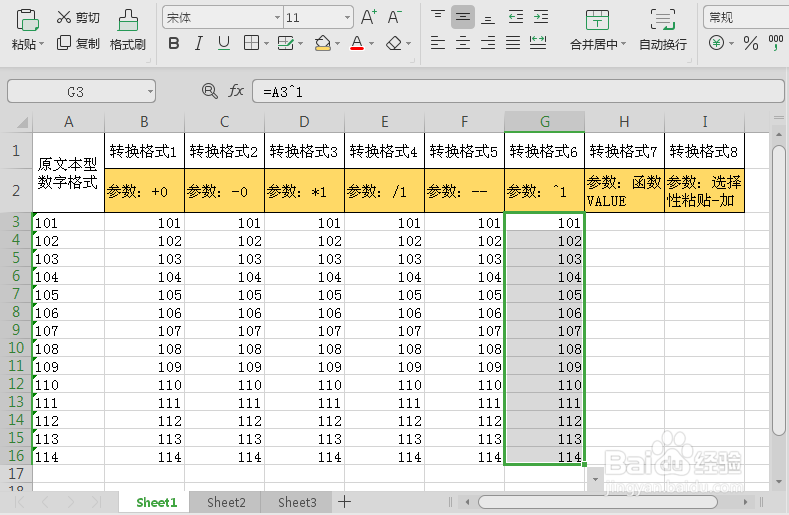Screen dimensions: 789x515
Task: Toggle middle vertical alignment
Action: click(462, 17)
